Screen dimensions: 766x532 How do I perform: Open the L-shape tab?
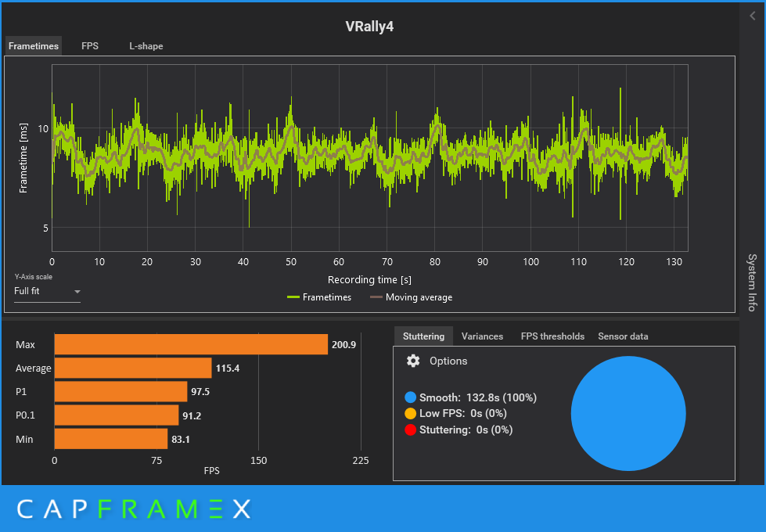(x=146, y=46)
